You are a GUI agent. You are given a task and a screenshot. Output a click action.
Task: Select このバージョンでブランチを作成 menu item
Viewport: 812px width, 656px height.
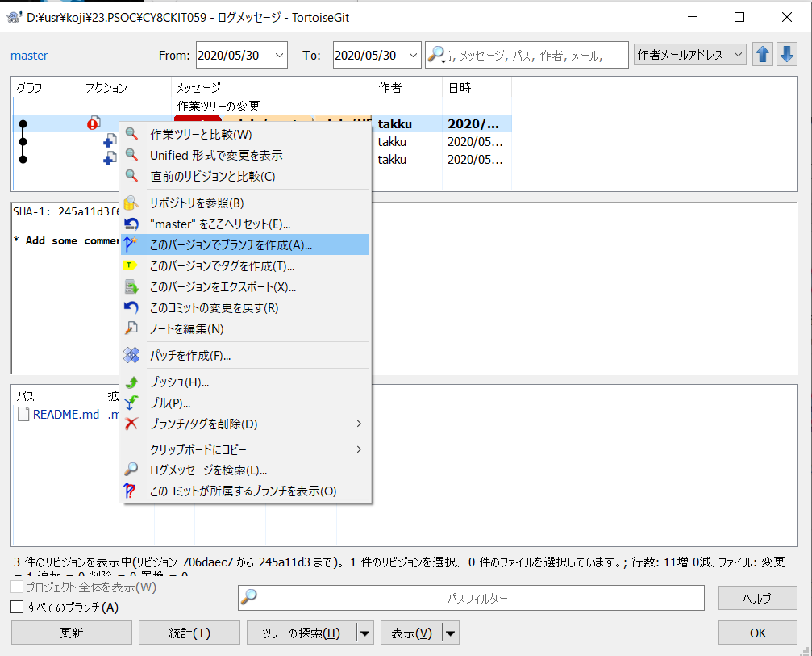pos(231,244)
